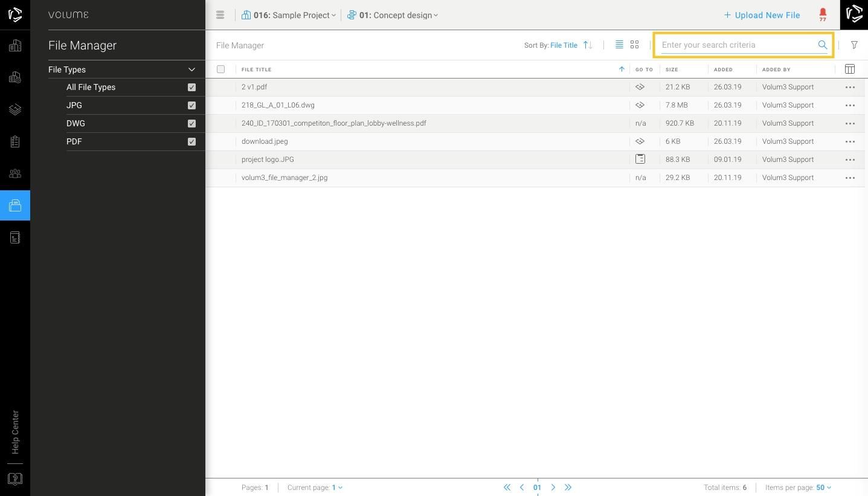Open the clipboard tasks icon in the sidebar

(x=15, y=141)
